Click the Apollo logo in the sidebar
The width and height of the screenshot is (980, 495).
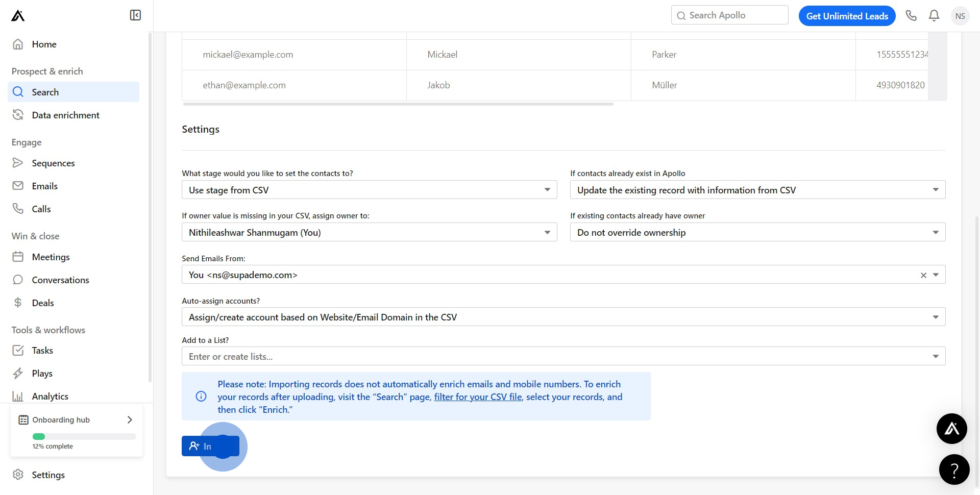18,16
